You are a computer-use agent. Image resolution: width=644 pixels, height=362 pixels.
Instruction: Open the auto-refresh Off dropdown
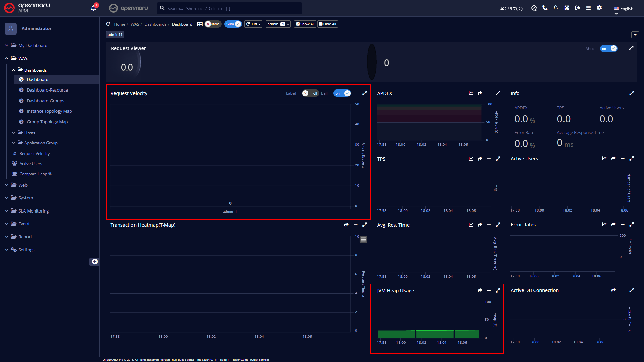click(253, 24)
